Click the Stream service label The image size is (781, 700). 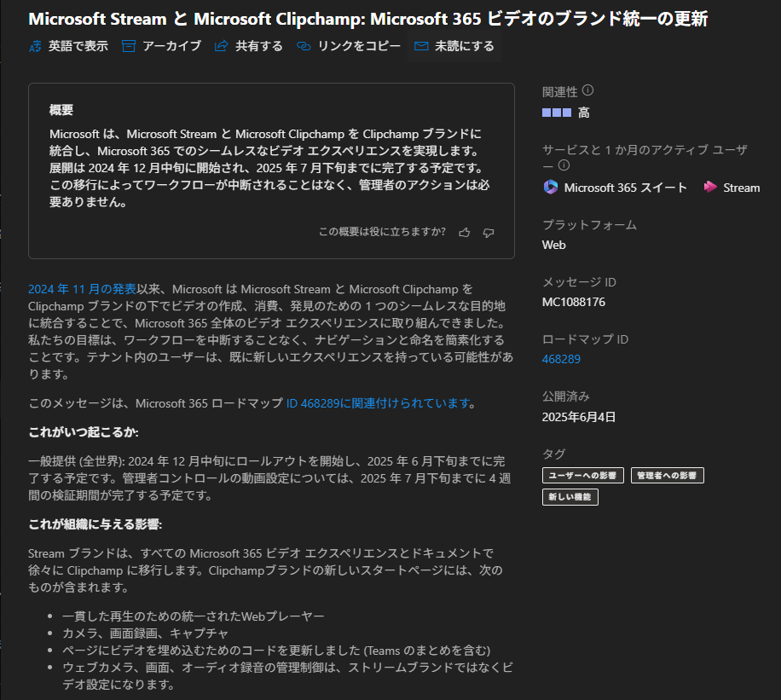(x=742, y=188)
